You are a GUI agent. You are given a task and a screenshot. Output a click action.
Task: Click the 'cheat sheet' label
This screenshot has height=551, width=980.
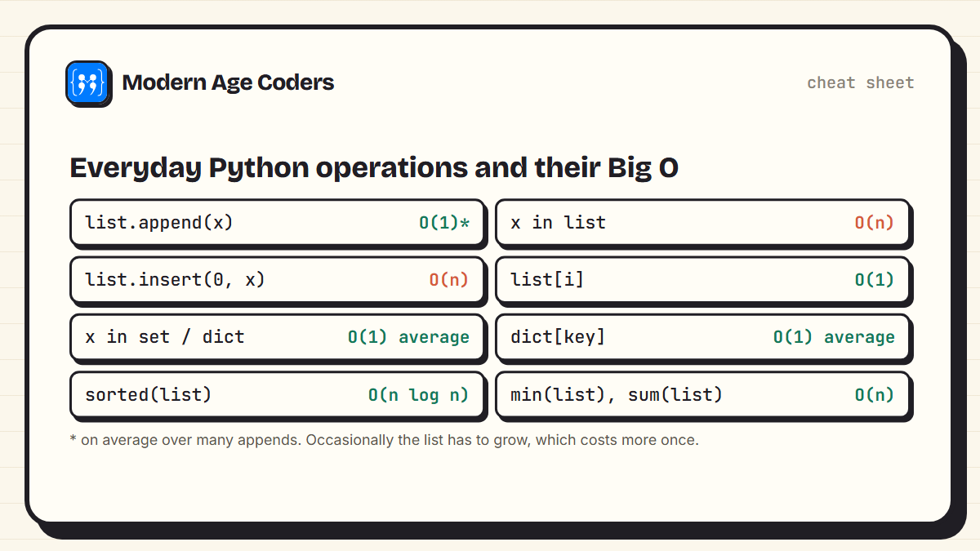point(861,82)
